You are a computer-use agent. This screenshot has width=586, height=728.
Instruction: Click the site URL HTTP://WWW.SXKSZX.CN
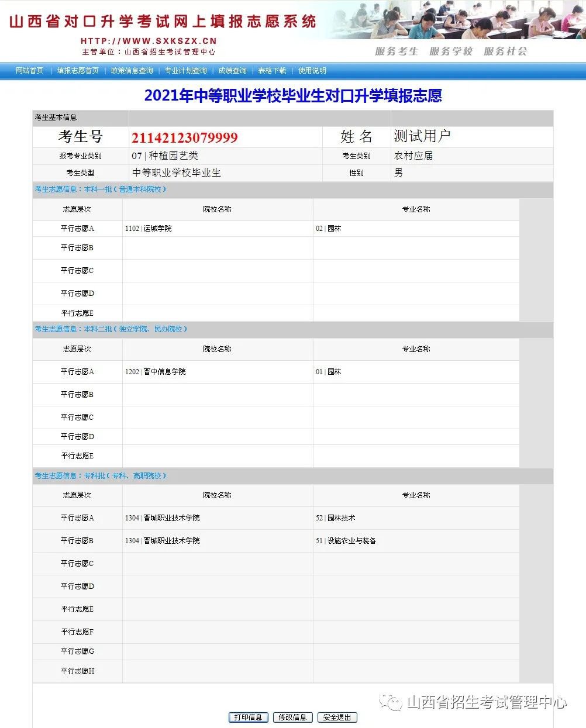[x=149, y=41]
